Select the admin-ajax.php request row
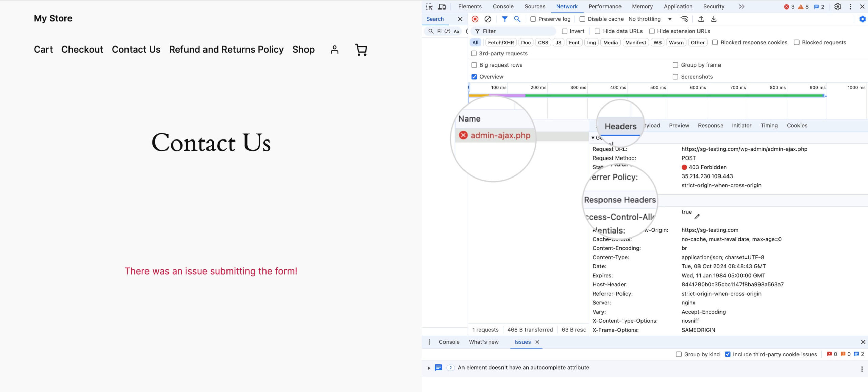This screenshot has width=868, height=392. click(522, 136)
